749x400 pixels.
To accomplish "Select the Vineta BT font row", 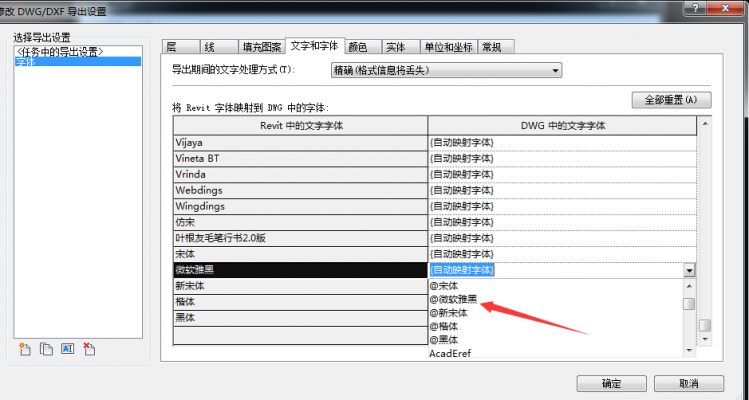I will [x=300, y=158].
